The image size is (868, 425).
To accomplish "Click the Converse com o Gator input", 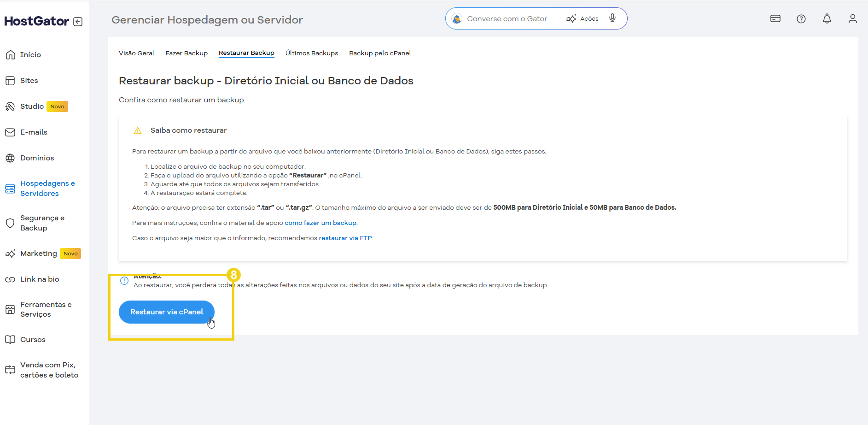I will click(x=509, y=19).
